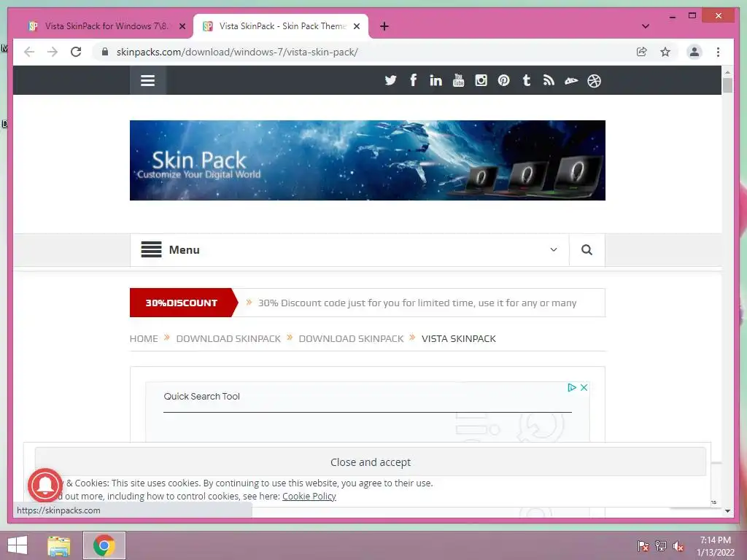Viewport: 747px width, 560px height.
Task: Select the Vista SkinPack - Skin Pack Theme tab
Action: 282,26
